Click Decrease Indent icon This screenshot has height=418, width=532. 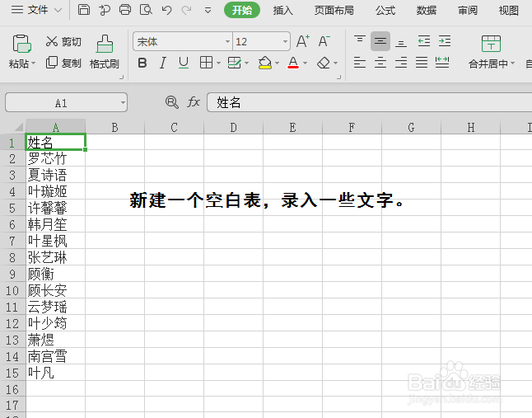click(424, 41)
